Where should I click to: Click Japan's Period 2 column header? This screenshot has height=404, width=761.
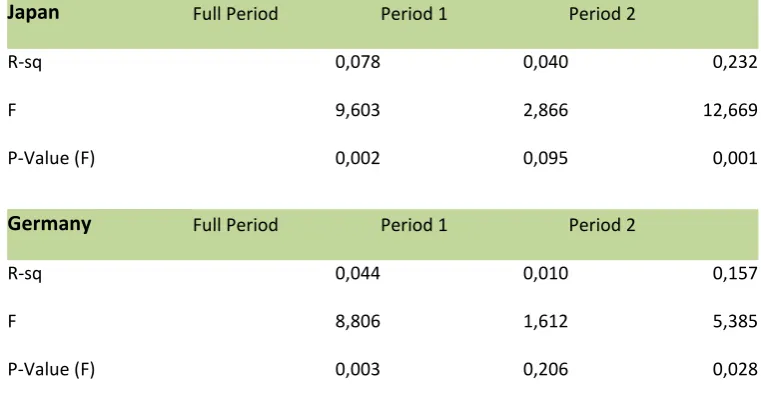(x=602, y=14)
